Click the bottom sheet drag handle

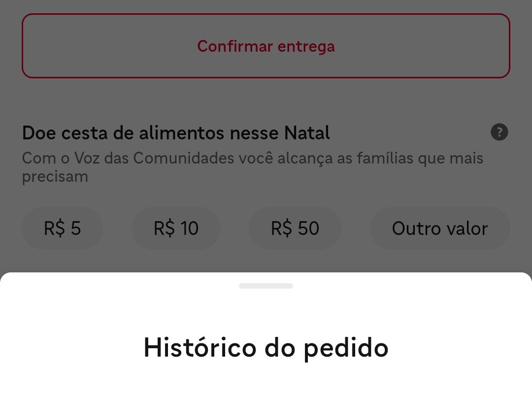(x=266, y=286)
